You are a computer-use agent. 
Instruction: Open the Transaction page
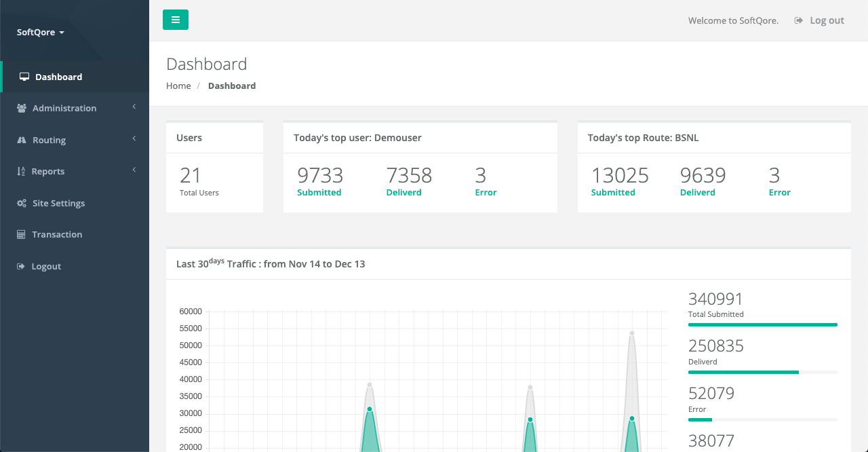tap(75, 235)
